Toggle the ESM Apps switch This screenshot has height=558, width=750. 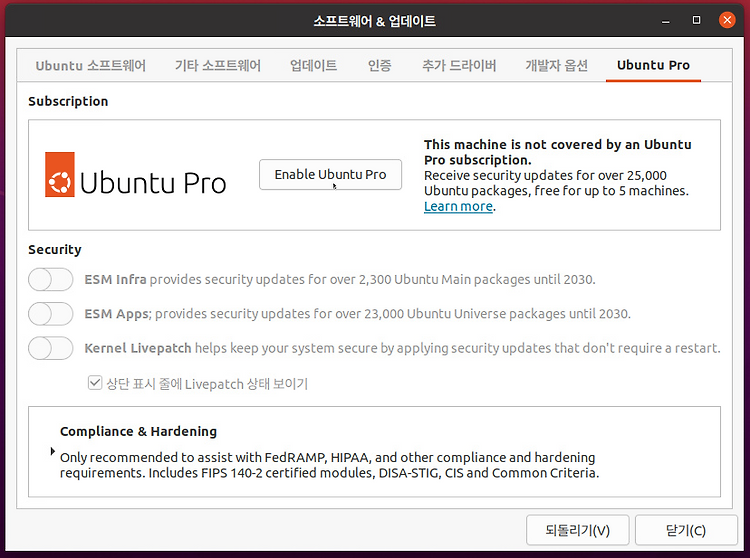coord(51,314)
